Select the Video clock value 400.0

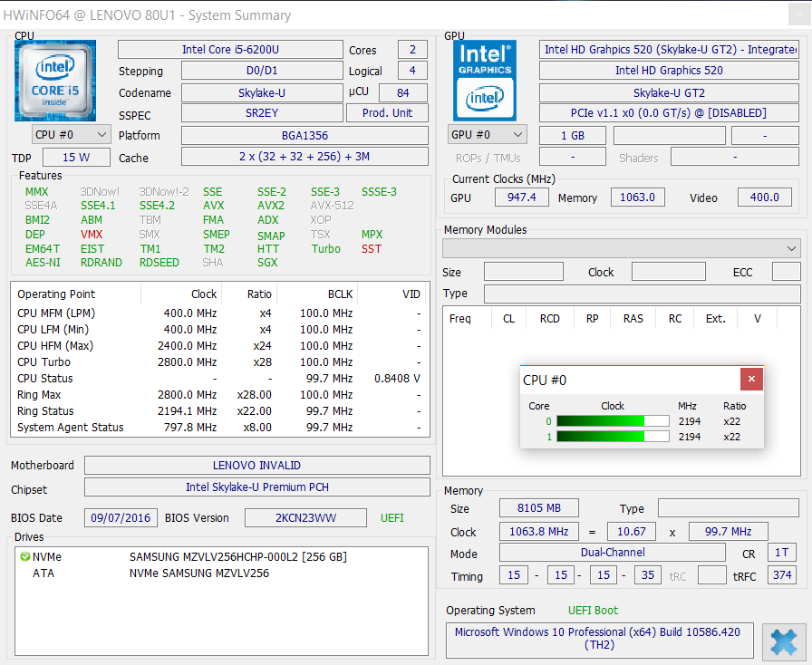point(764,198)
